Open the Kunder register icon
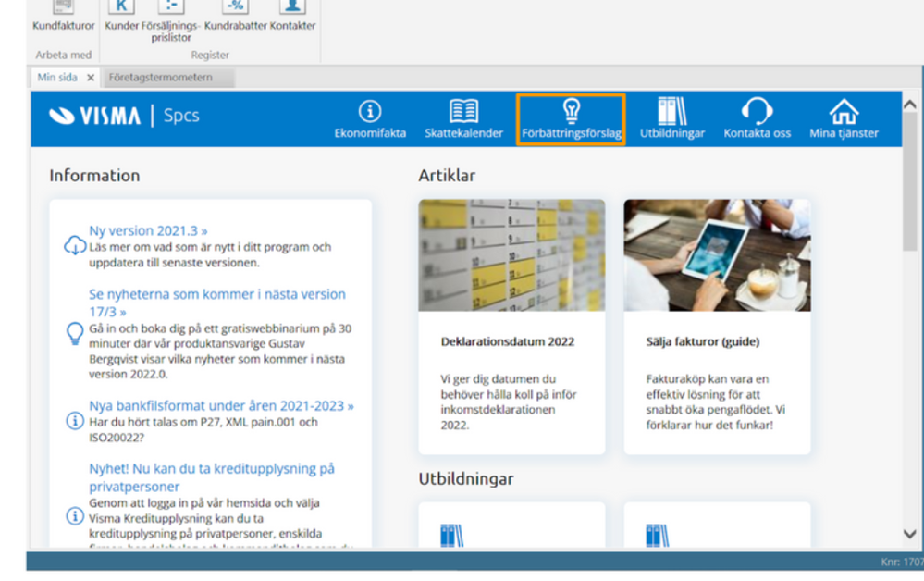The width and height of the screenshot is (924, 581). click(121, 9)
